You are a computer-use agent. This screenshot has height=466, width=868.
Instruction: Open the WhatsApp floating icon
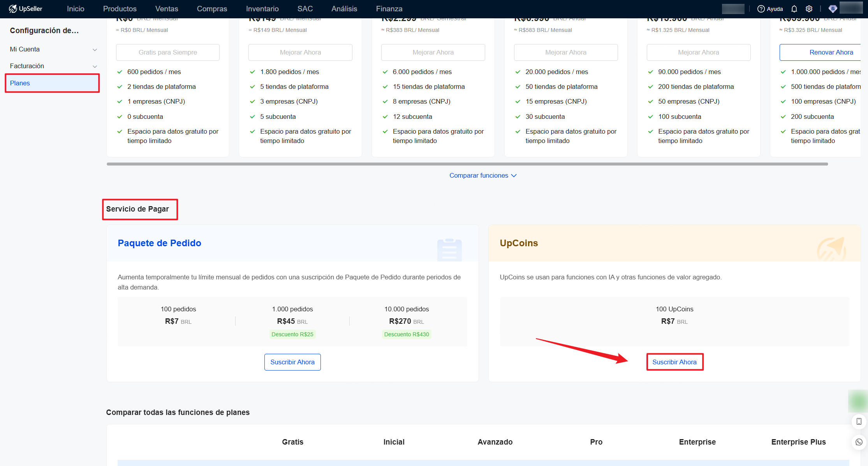858,442
